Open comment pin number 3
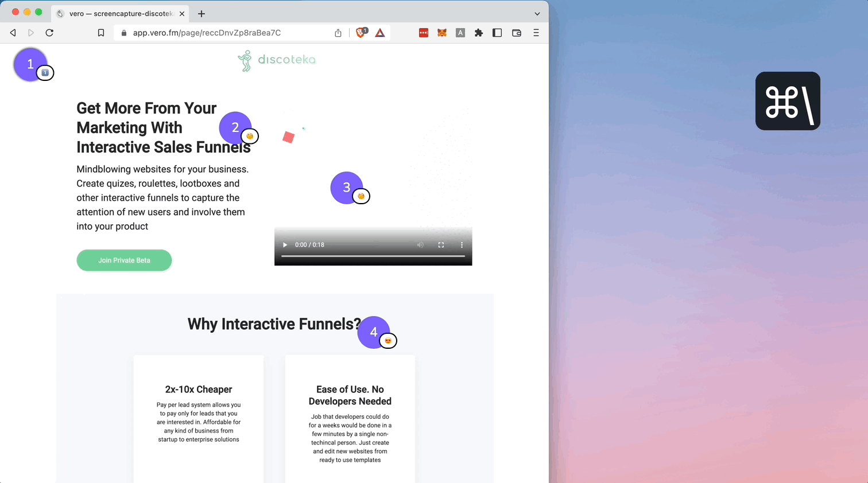The height and width of the screenshot is (483, 868). point(347,188)
